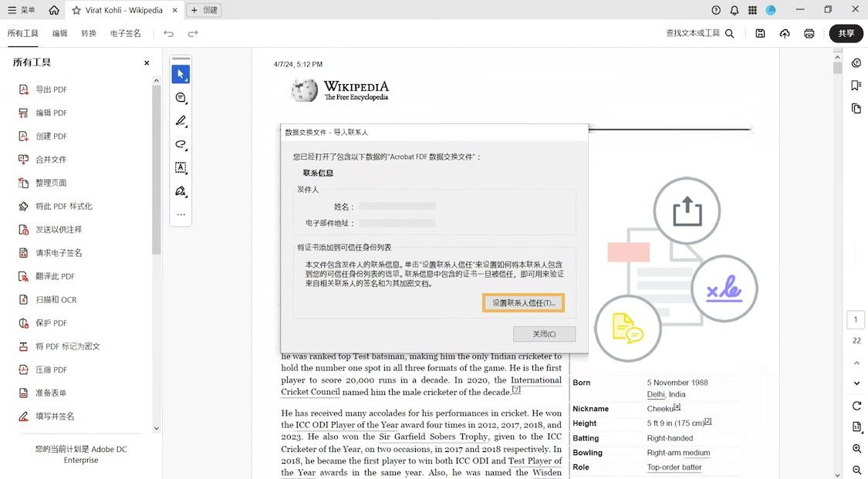Open the bookmarks panel
Viewport: 868px width, 479px height.
tap(856, 85)
